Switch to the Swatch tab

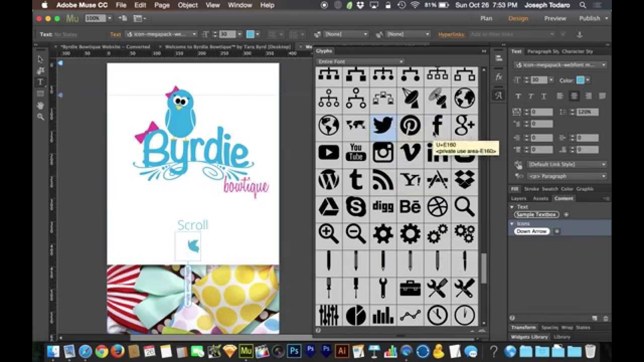pyautogui.click(x=549, y=189)
